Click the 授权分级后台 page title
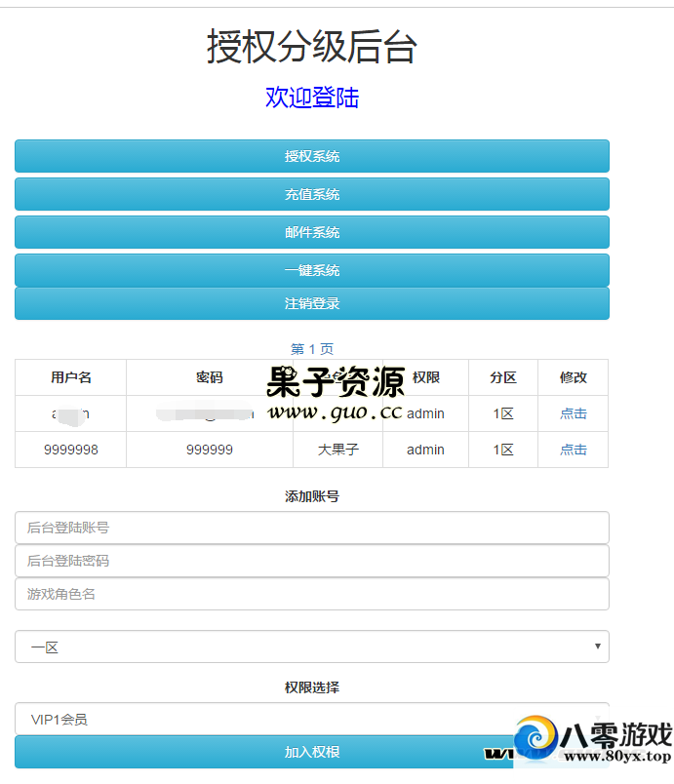Viewport: 674px width, 784px height. [x=312, y=47]
